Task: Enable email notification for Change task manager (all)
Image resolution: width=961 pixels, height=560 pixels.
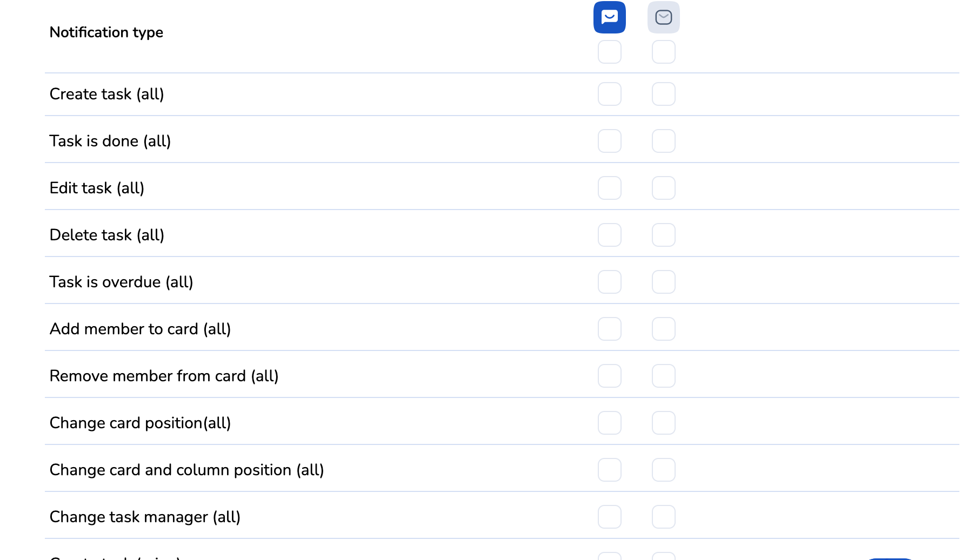Action: pyautogui.click(x=663, y=517)
